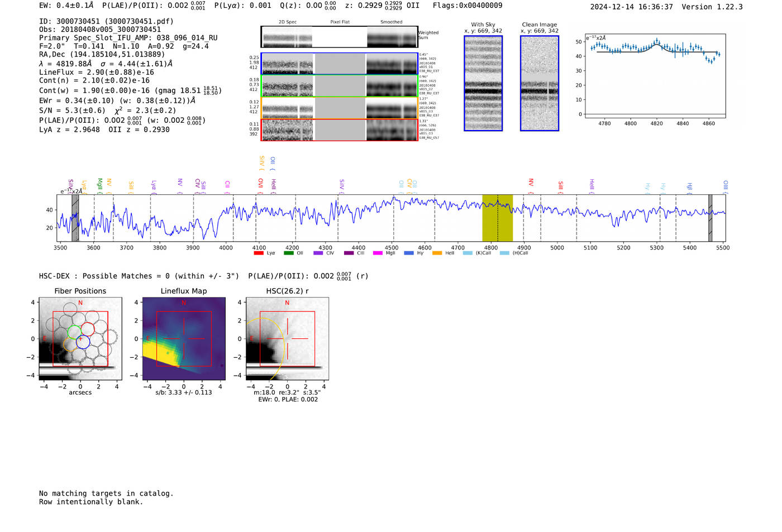
Task: Click the 'ID: 3000730451' line
Action: [106, 21]
